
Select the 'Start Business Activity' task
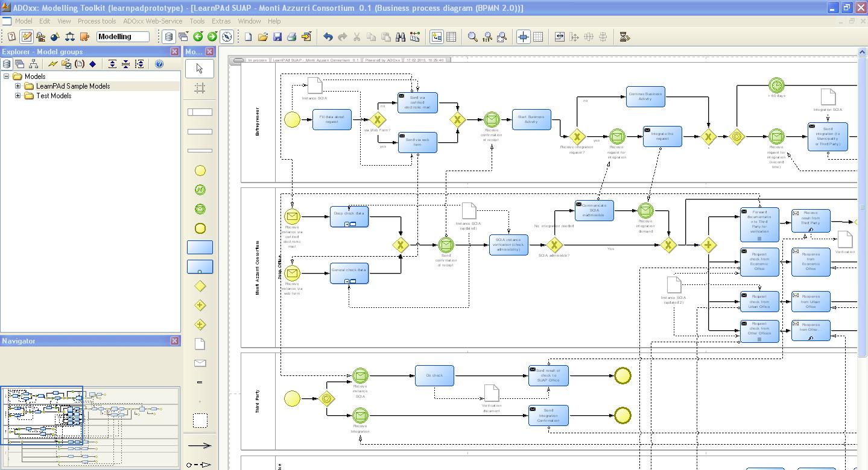531,119
